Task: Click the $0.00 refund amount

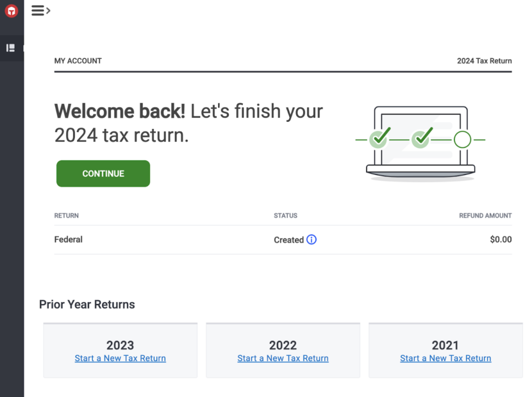Action: 501,239
